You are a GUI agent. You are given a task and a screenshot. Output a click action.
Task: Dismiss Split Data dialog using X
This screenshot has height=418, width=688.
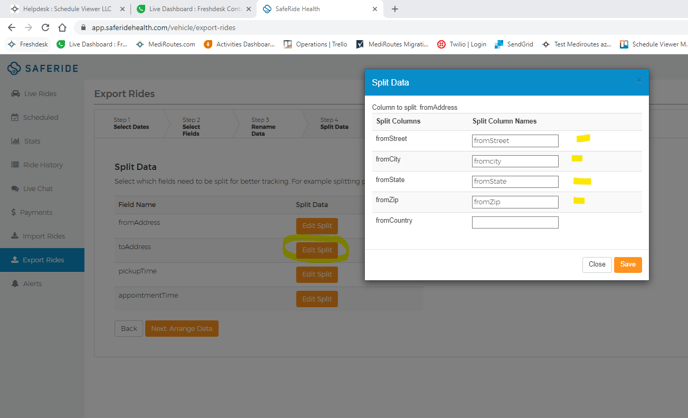tap(639, 81)
